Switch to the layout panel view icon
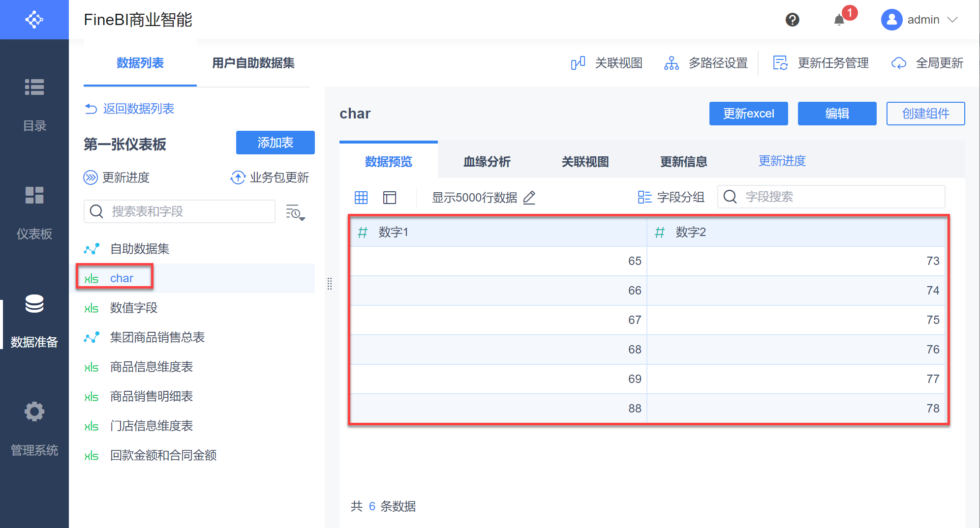 [390, 198]
